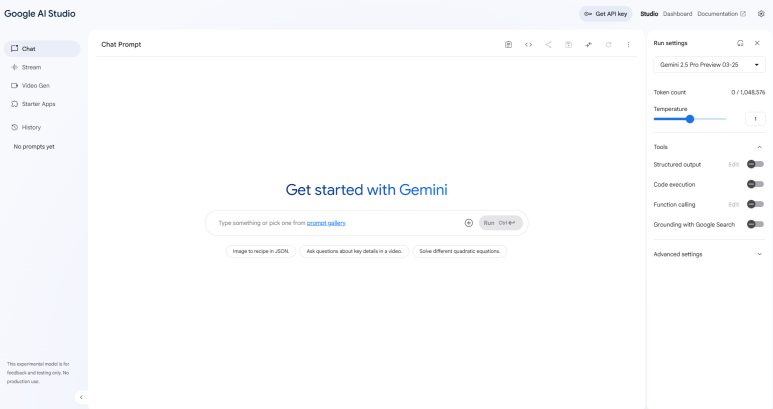The width and height of the screenshot is (773, 409).
Task: Switch to the Dashboard tab
Action: pyautogui.click(x=677, y=14)
